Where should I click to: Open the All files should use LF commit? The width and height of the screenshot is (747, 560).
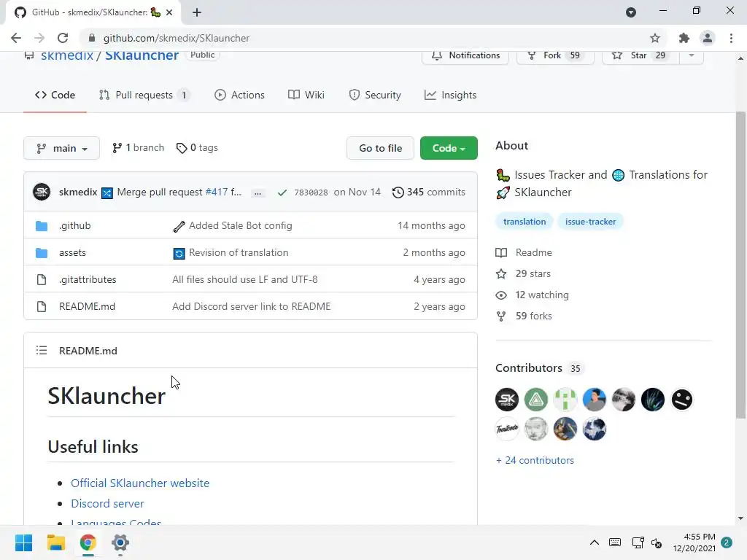(245, 279)
